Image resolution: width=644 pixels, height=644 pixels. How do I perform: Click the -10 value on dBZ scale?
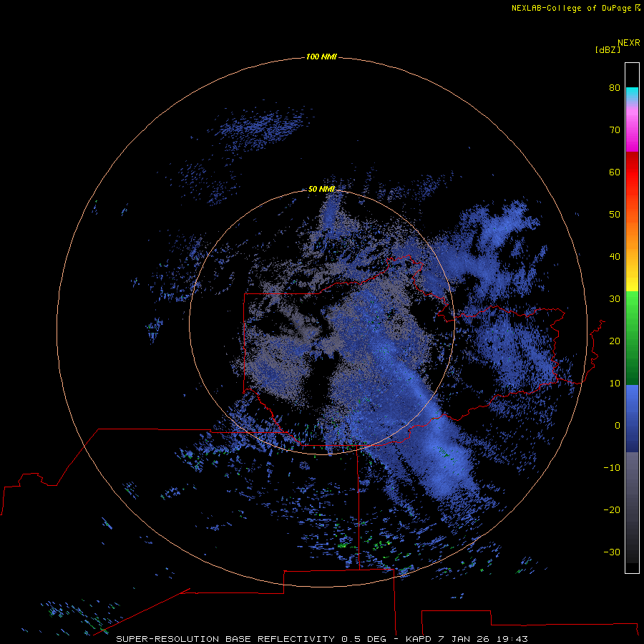(x=612, y=468)
